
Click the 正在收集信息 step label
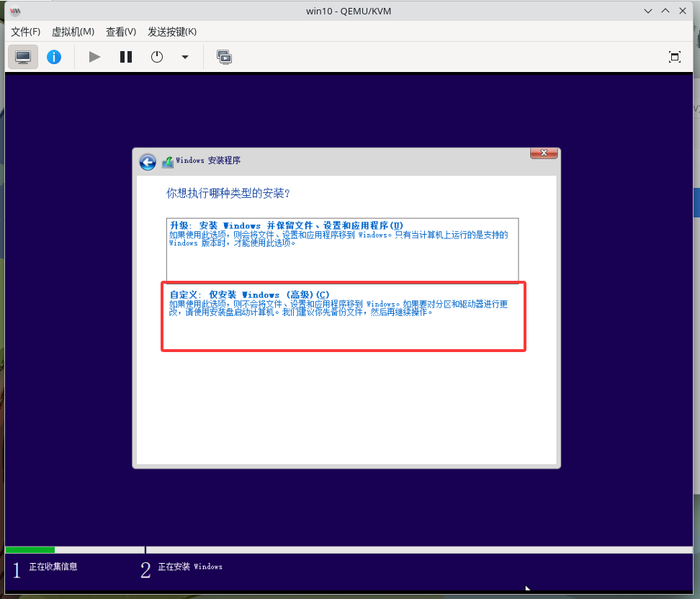tap(53, 567)
